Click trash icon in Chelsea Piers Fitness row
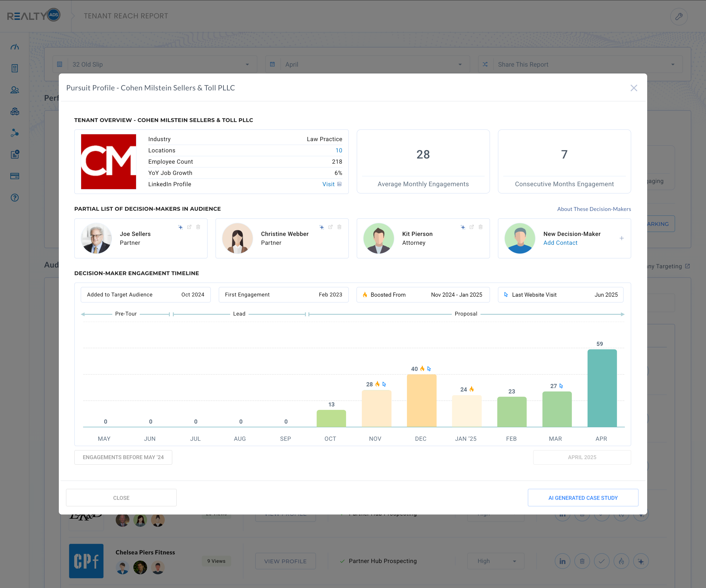Viewport: 706px width, 588px height. click(x=582, y=562)
